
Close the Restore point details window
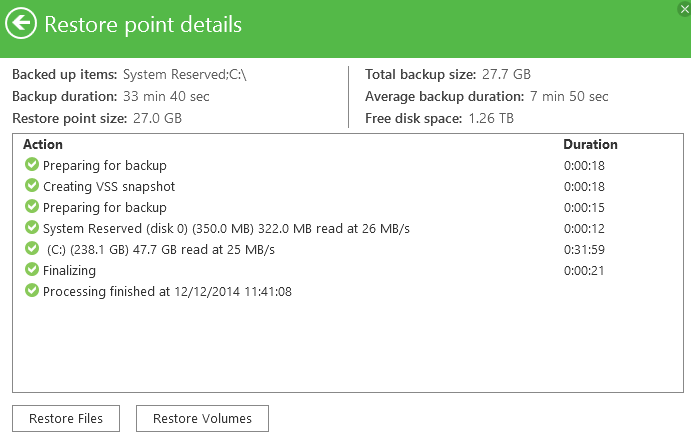coord(684,9)
